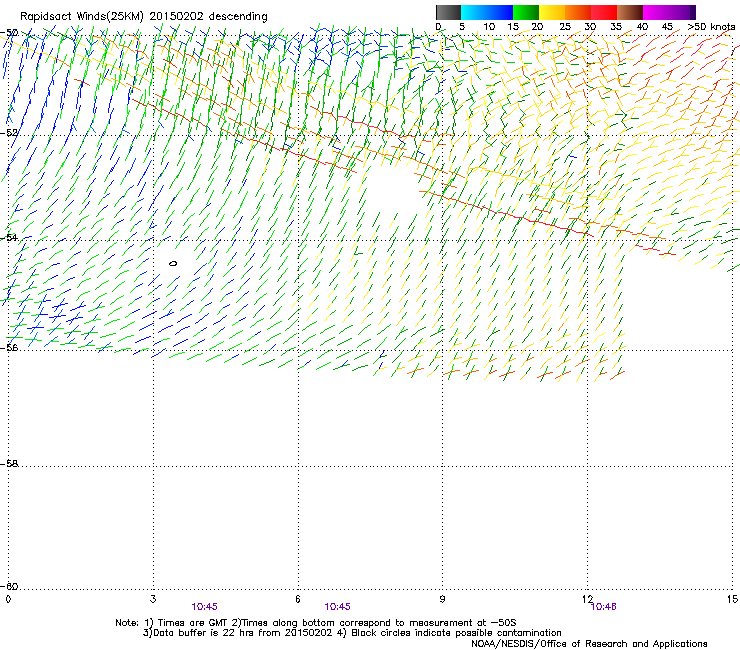Click the '>50 knots' legend label
Image resolution: width=740 pixels, height=650 pixels.
tap(711, 26)
